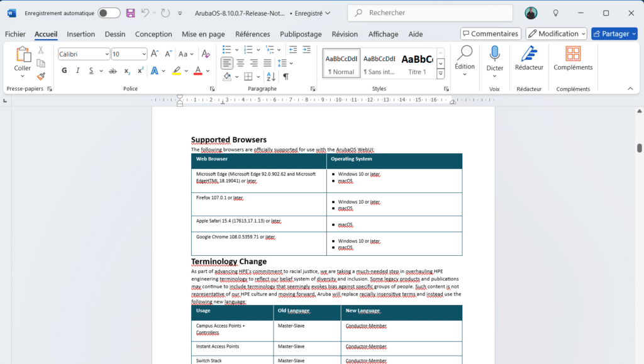Viewport: 644px width, 364px height.
Task: Toggle Enregistrement automatique switch
Action: point(109,13)
